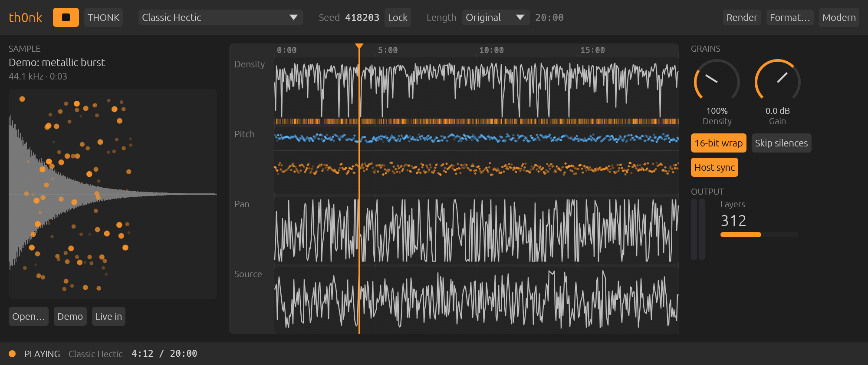Disable 16-bit wrap
Image resolution: width=868 pixels, height=365 pixels.
(x=718, y=143)
